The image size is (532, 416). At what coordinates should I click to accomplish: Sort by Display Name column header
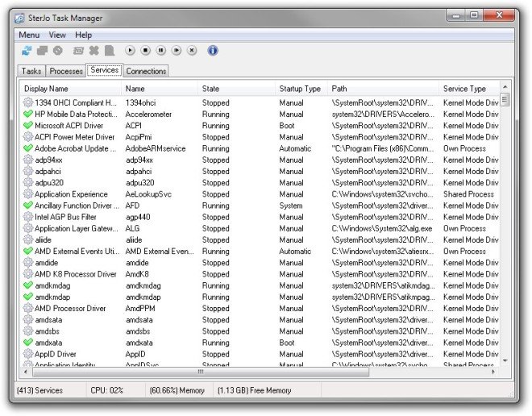71,89
